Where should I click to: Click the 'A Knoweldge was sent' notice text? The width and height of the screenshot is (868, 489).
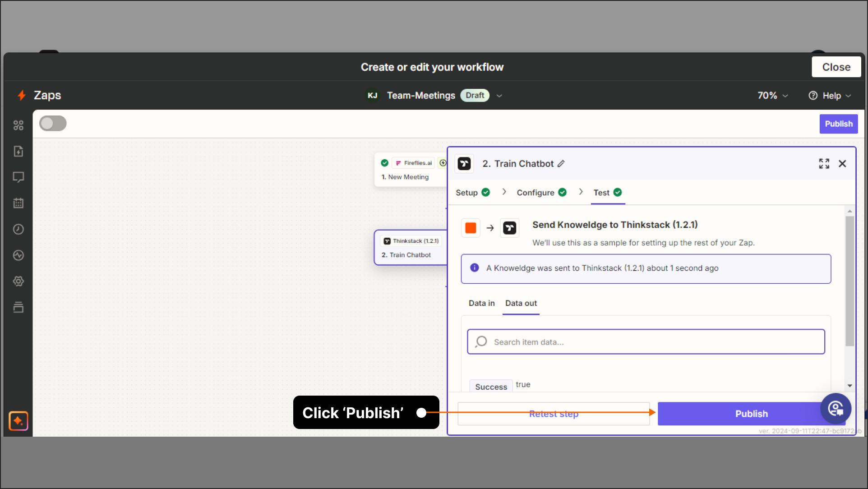pyautogui.click(x=602, y=268)
